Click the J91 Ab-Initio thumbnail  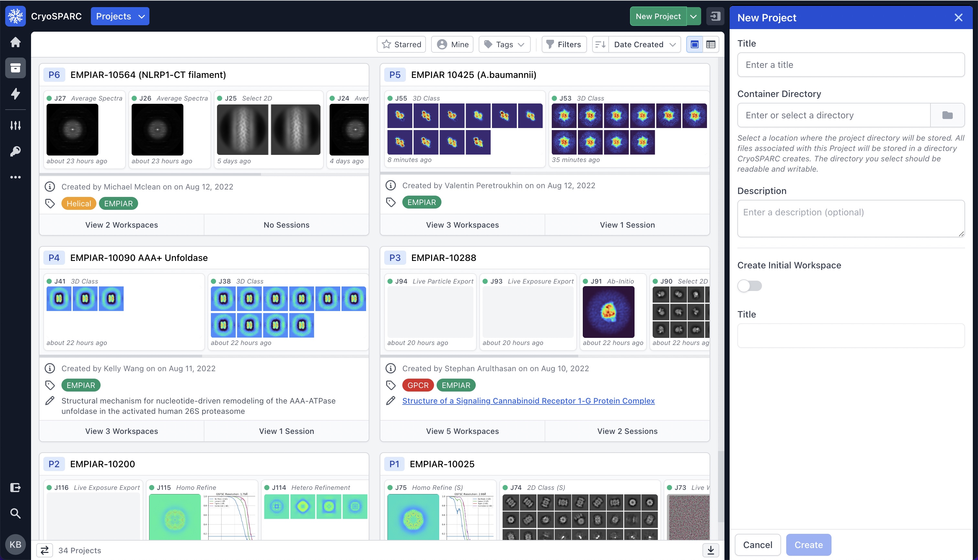608,312
